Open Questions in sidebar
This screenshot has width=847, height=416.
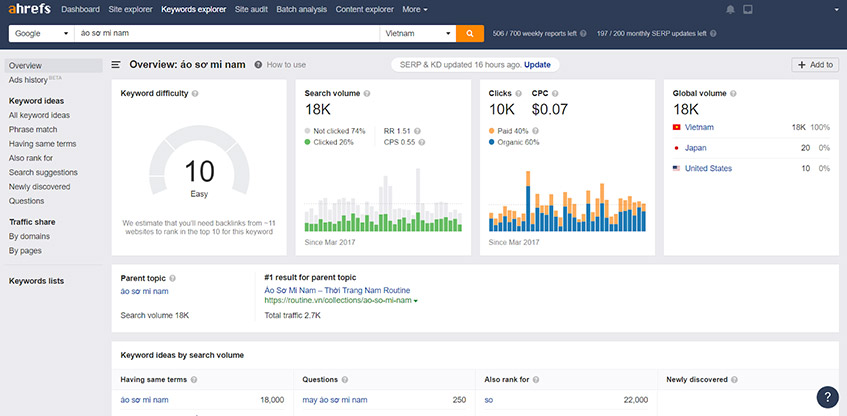pyautogui.click(x=26, y=201)
